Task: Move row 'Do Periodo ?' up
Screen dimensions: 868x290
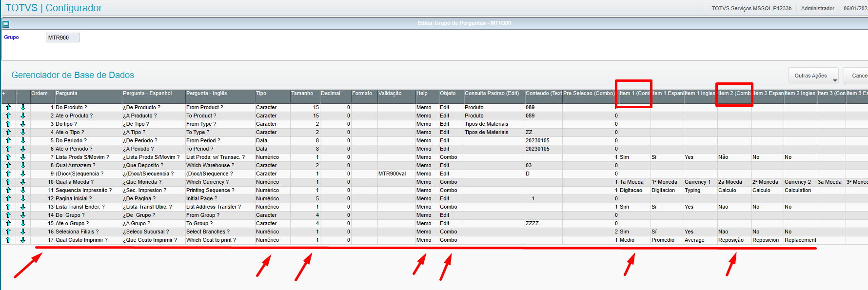Action: (x=8, y=140)
